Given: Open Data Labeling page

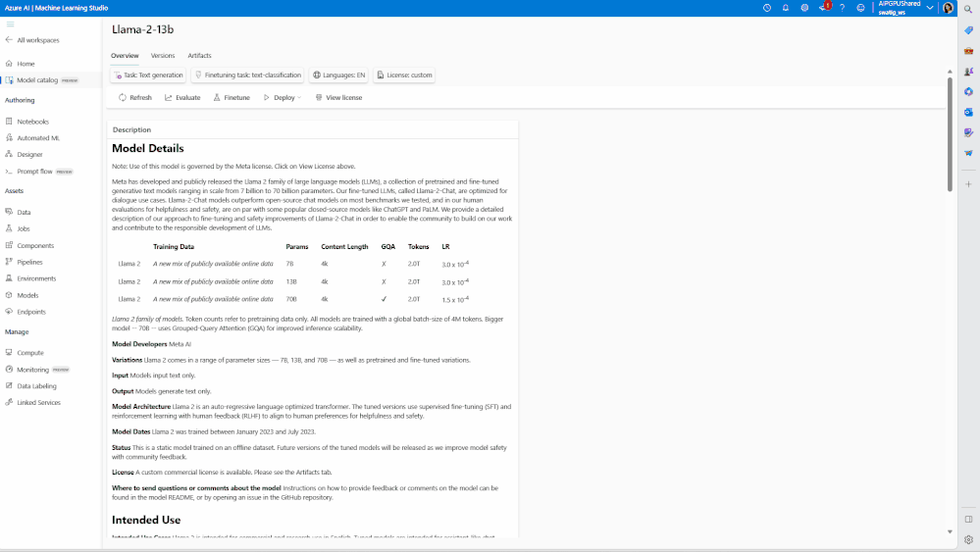Looking at the screenshot, I should click(x=31, y=386).
